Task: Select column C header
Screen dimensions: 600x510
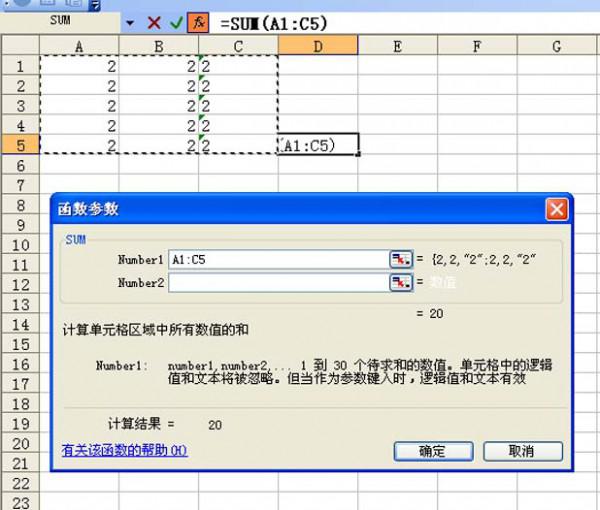Action: [238, 46]
